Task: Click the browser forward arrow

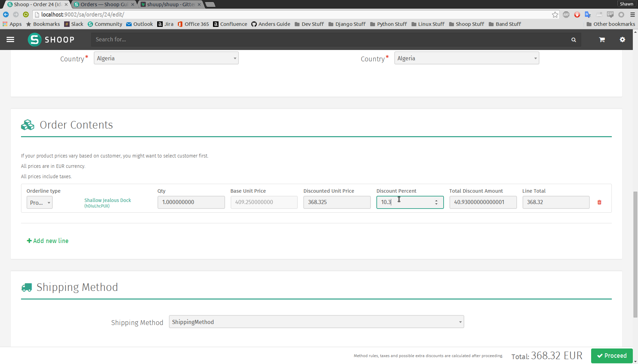Action: coord(16,14)
